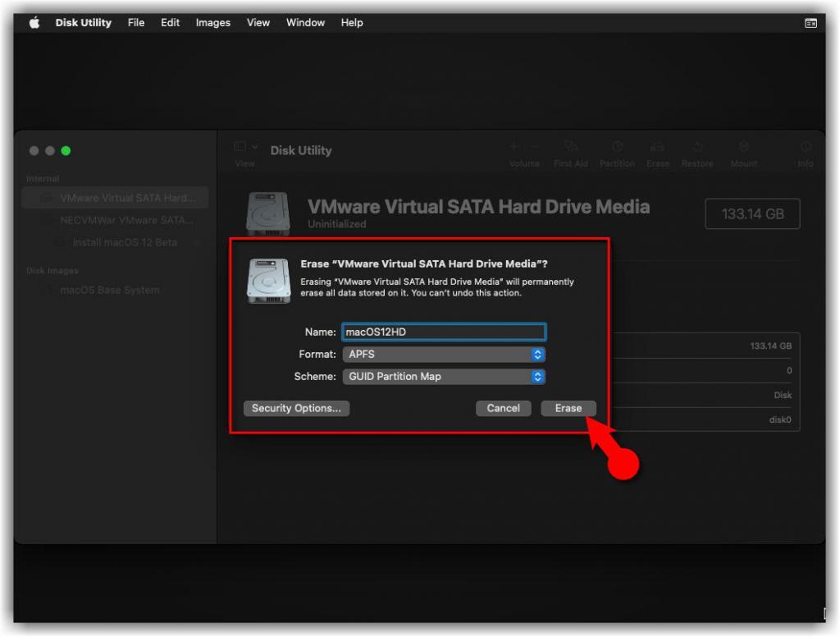Open the Window menu
Image resolution: width=840 pixels, height=637 pixels.
(305, 22)
